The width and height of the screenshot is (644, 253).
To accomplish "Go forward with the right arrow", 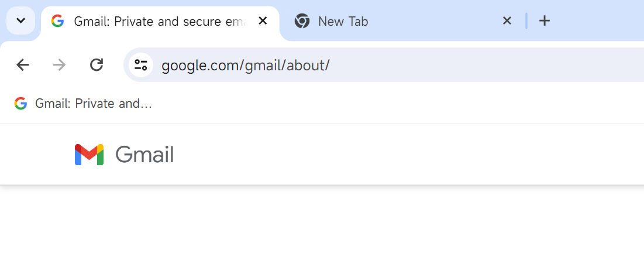I will [x=60, y=64].
